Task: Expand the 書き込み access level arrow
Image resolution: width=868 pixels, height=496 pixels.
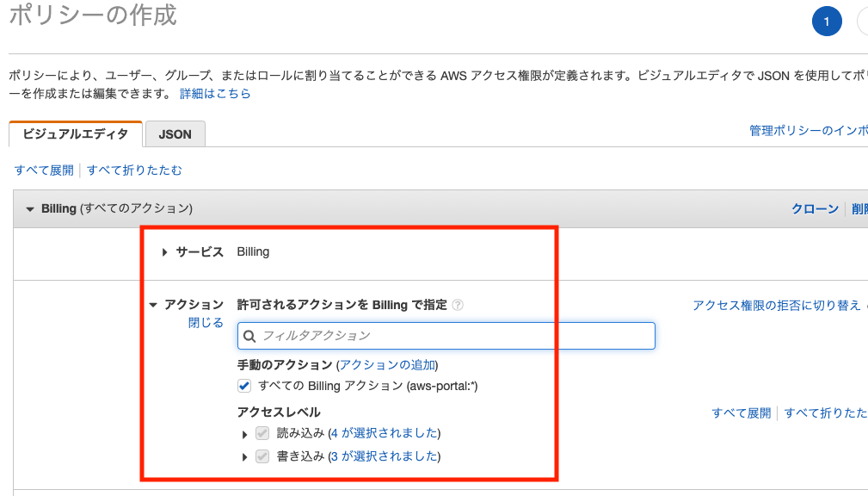Action: click(x=244, y=457)
